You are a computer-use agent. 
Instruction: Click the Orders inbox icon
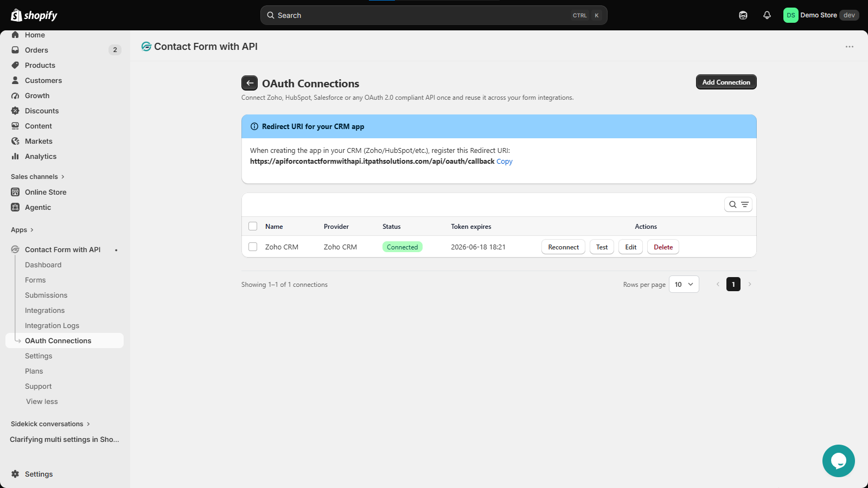[x=15, y=50]
